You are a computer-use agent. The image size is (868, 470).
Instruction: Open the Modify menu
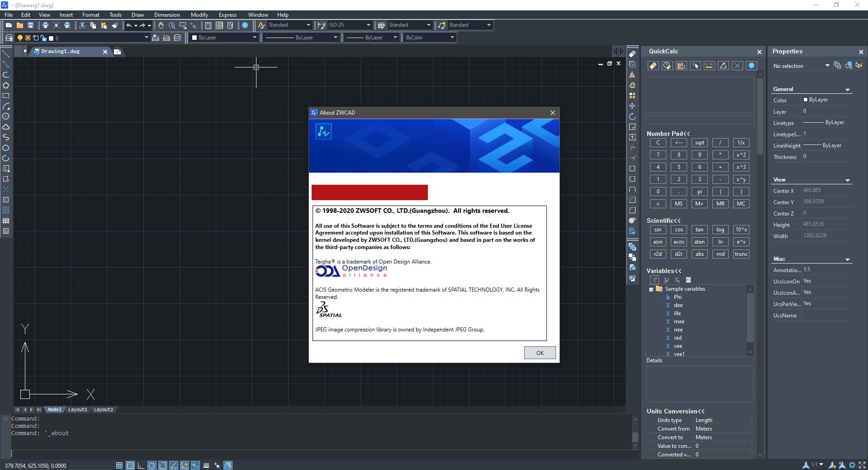pyautogui.click(x=199, y=15)
